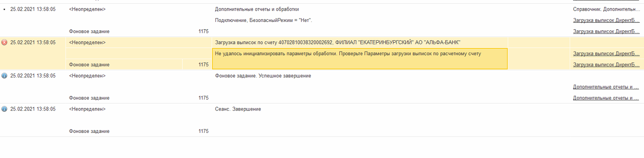Image resolution: width=644 pixels, height=158 pixels.
Task: Click the 'Фоновое задание. Успешное завершение' event text
Action: tap(263, 76)
